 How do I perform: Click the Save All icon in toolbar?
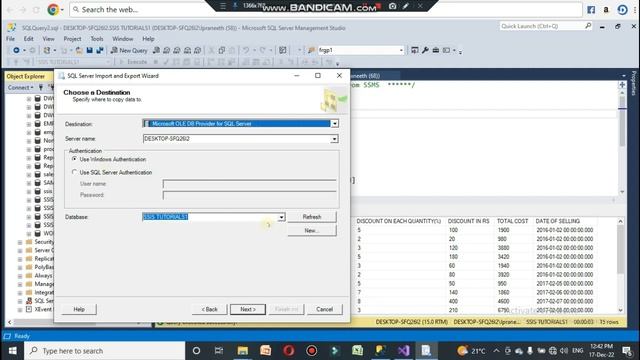100,50
